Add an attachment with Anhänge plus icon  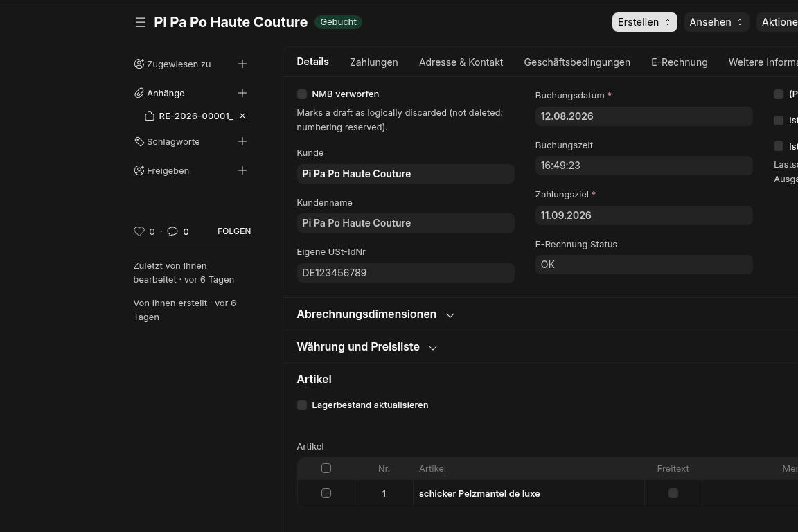point(242,93)
